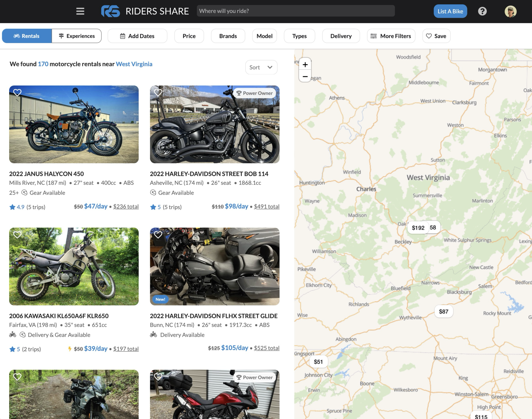Open the Delivery filter
The height and width of the screenshot is (419, 532).
[341, 36]
